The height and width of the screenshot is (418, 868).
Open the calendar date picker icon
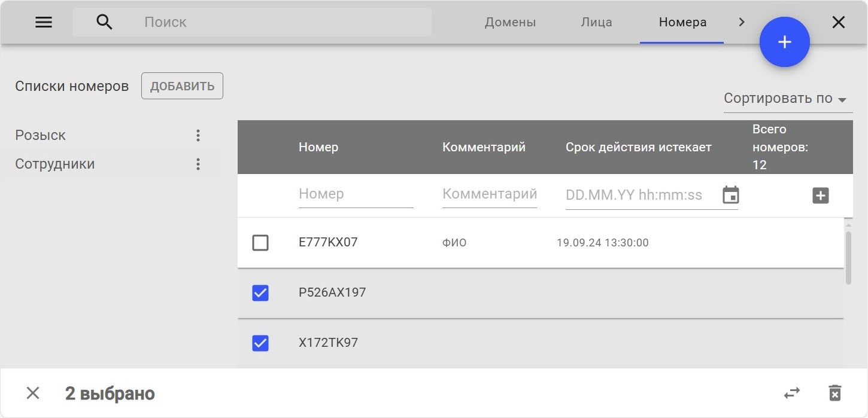coord(730,195)
